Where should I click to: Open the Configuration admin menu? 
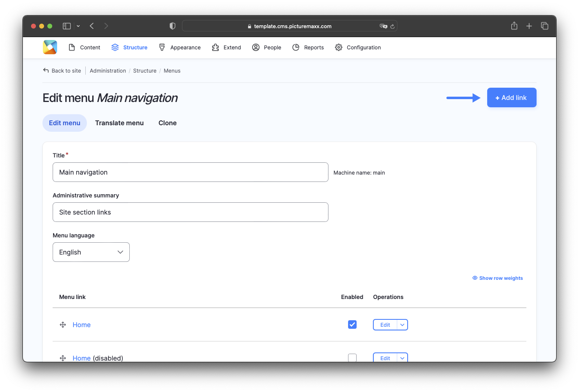point(358,47)
